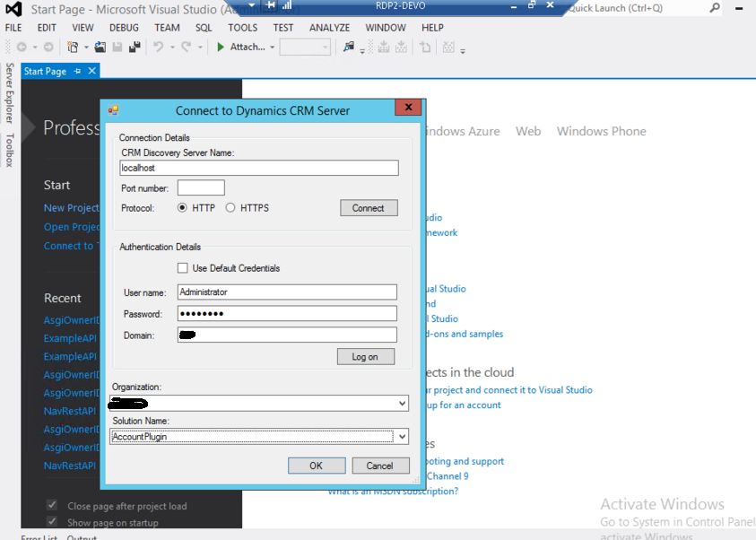Click the Redo toolbar icon
This screenshot has height=540, width=756.
[186, 47]
